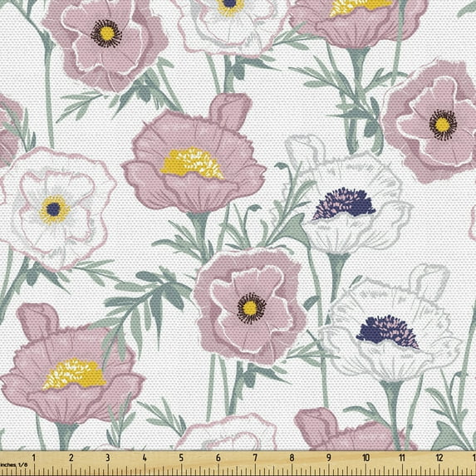This screenshot has width=476, height=476.
Task: Click the number 7 on the ruler
Action: click(x=255, y=458)
